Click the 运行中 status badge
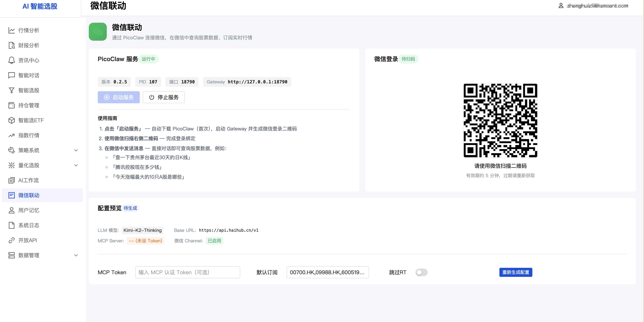This screenshot has height=322, width=644. [149, 59]
